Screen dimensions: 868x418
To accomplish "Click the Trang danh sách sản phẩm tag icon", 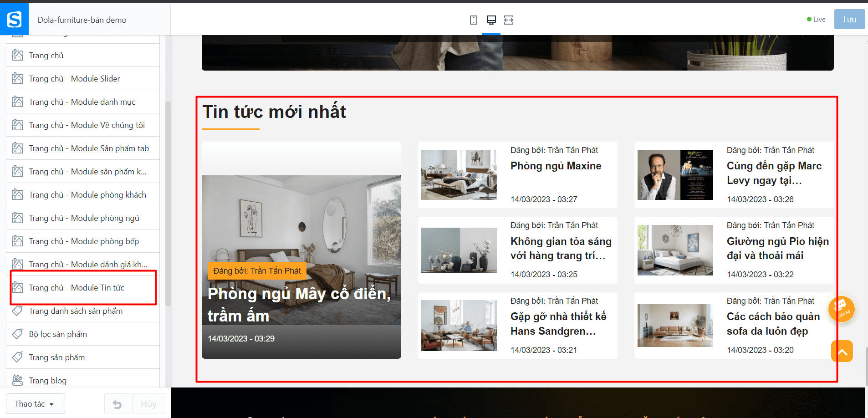I will pos(18,311).
